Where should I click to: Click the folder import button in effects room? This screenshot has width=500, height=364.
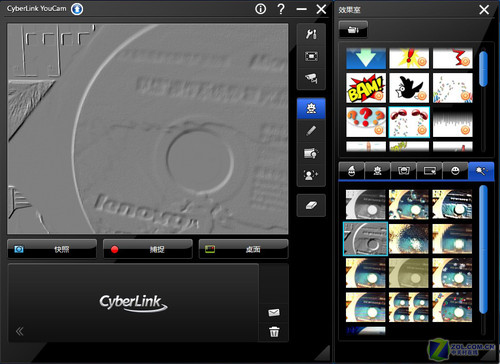coord(353,29)
